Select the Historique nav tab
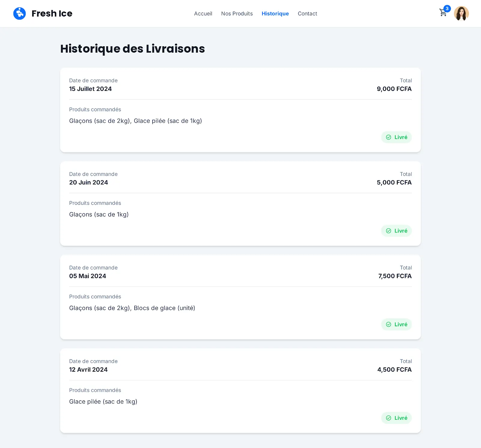This screenshot has width=481, height=448. pyautogui.click(x=275, y=14)
